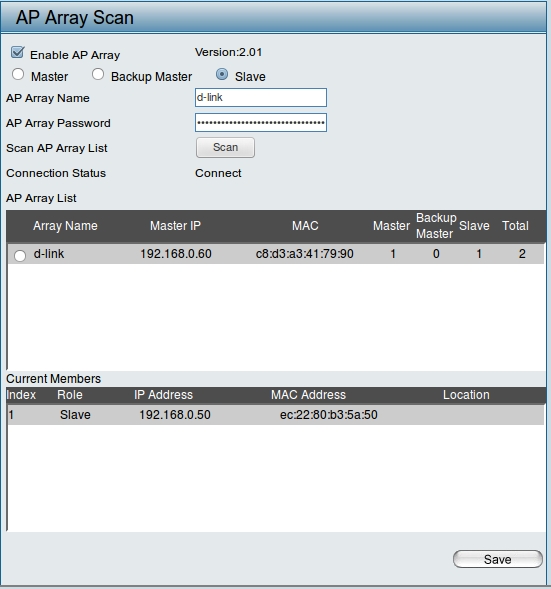Select the Master radio button
Screen dimensions: 551x589
[x=18, y=74]
